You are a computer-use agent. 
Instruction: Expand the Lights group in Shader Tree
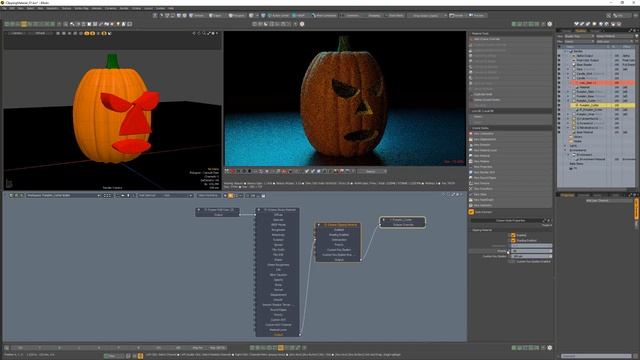pos(565,146)
